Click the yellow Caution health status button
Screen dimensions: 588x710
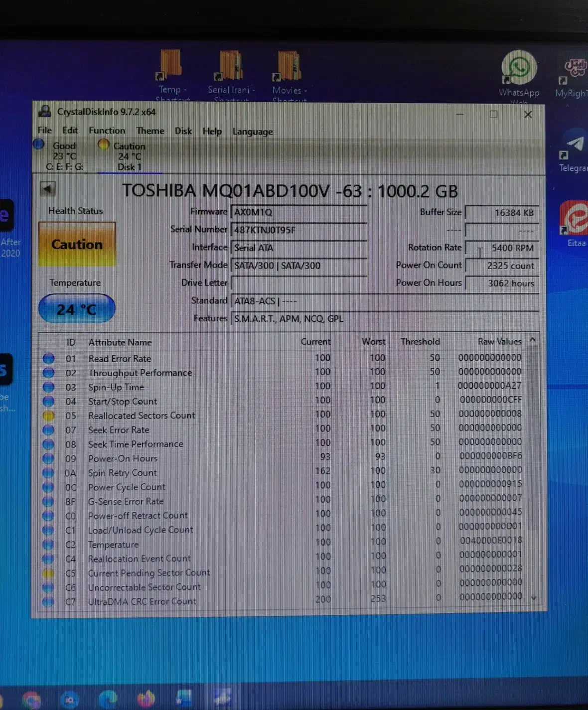click(77, 244)
